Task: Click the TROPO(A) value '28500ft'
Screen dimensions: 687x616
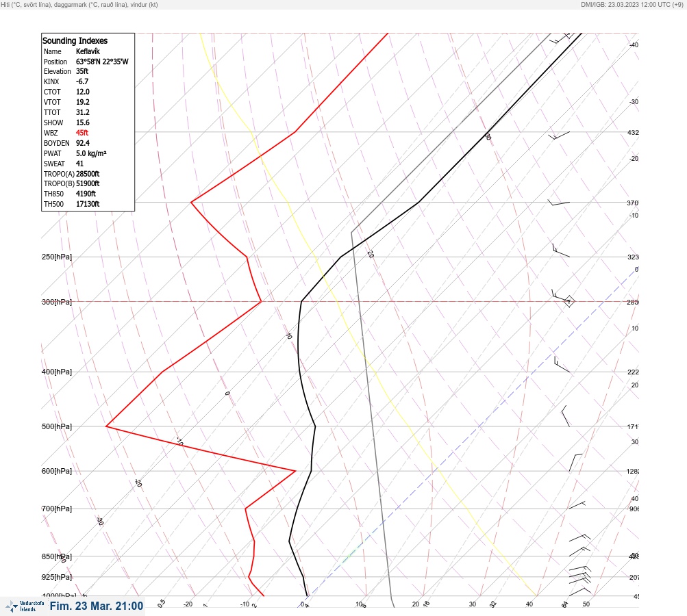Action: [x=88, y=174]
